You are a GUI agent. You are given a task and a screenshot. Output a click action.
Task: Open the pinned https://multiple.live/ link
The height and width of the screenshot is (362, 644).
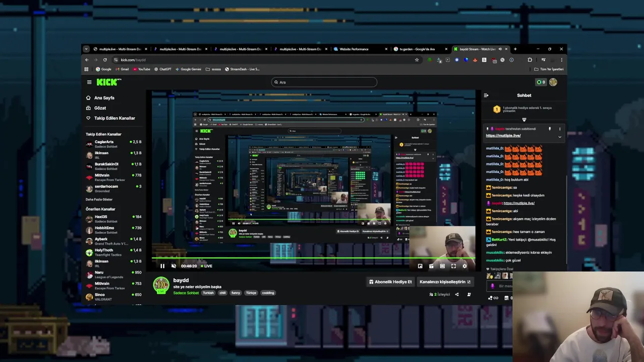[x=503, y=135]
